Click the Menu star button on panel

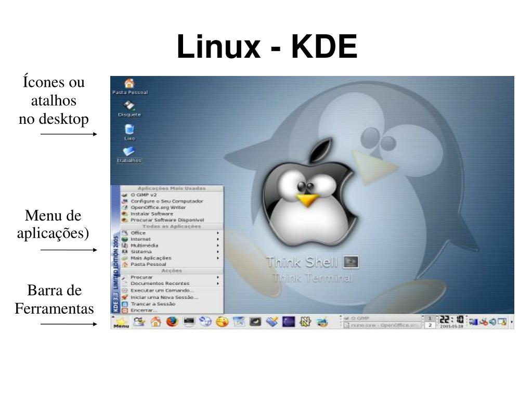121,323
